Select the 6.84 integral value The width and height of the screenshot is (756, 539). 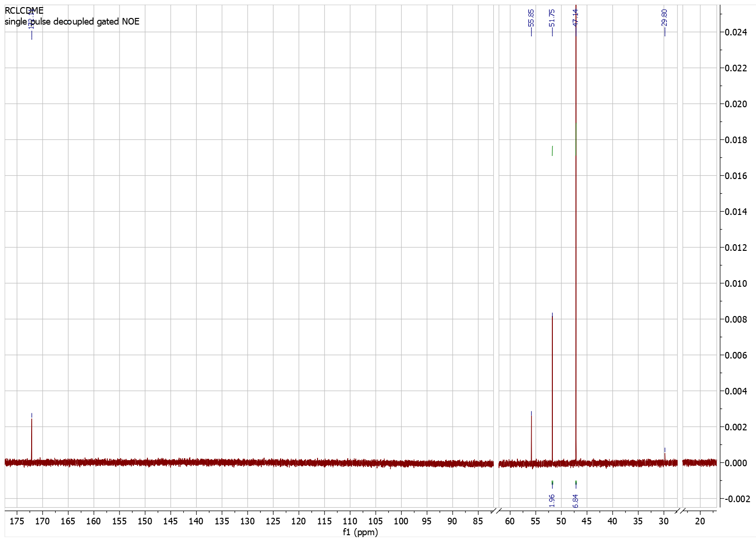[576, 500]
